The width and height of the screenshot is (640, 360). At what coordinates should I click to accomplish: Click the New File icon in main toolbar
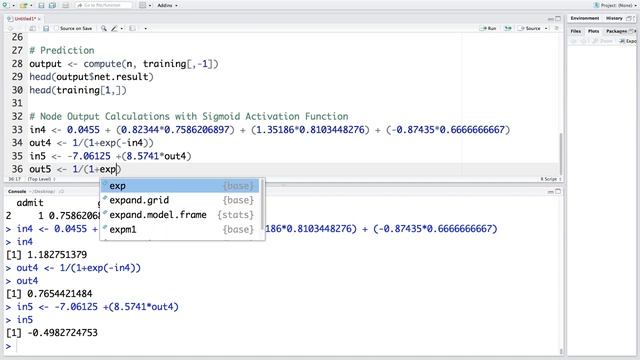click(x=5, y=5)
